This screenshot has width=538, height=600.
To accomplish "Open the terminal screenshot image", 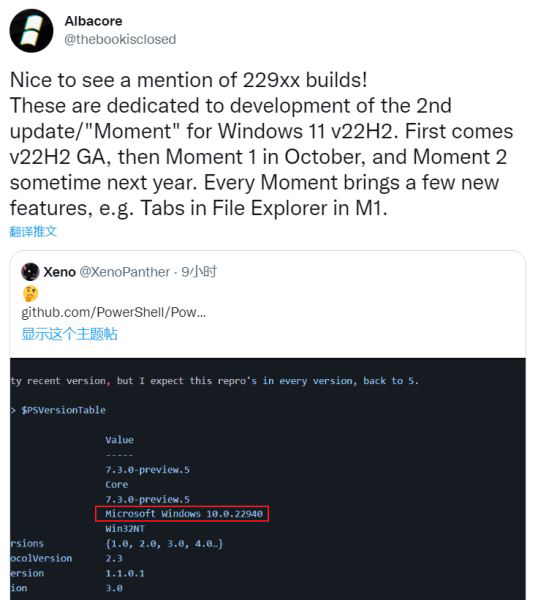I will [x=268, y=479].
